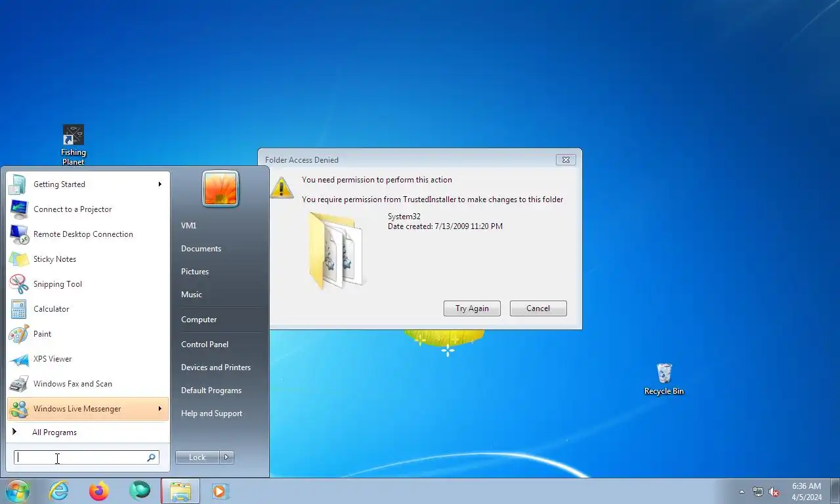Viewport: 840px width, 504px height.
Task: Click the "System32" folder name text
Action: click(x=404, y=217)
